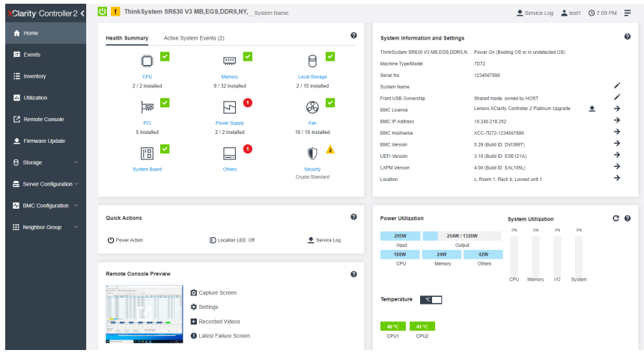Collapse the XClarity Controller sidebar

82,13
